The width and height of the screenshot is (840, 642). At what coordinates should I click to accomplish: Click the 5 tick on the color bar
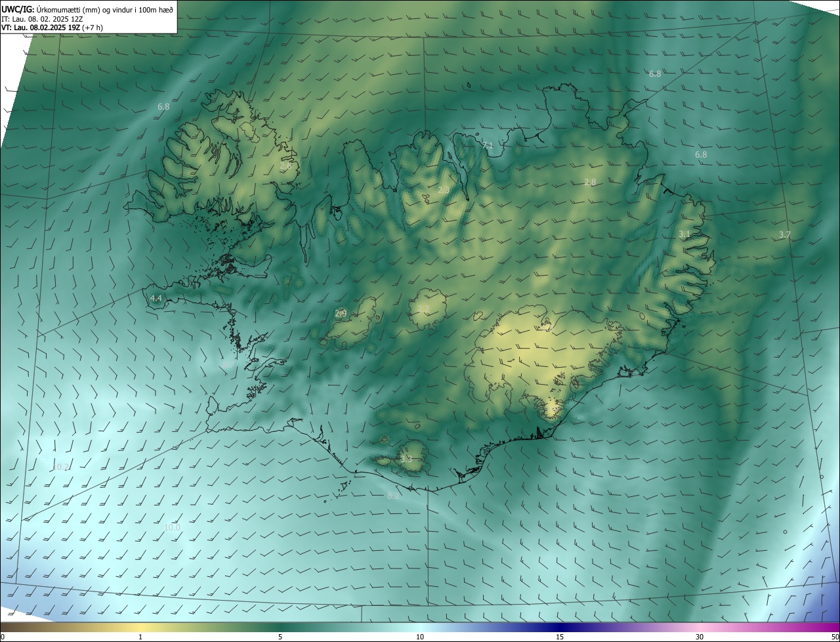[x=280, y=637]
